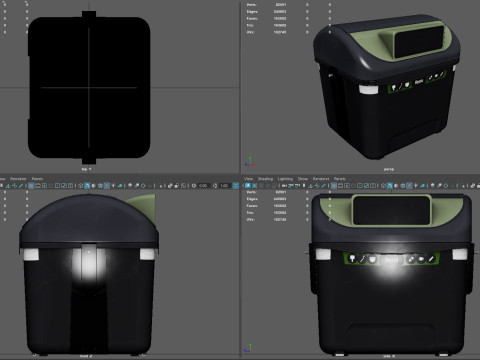Click Verts count in perspective view HUD
Image resolution: width=480 pixels, height=360 pixels.
click(280, 5)
